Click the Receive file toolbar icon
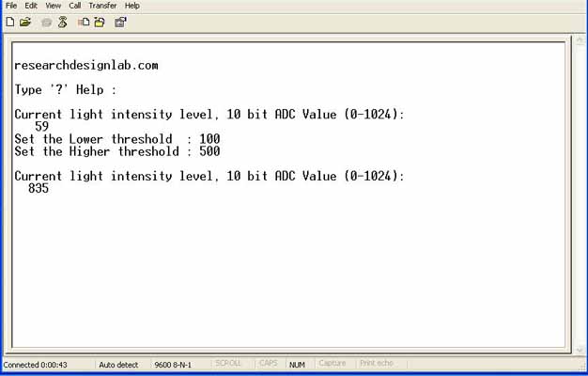 click(x=99, y=22)
